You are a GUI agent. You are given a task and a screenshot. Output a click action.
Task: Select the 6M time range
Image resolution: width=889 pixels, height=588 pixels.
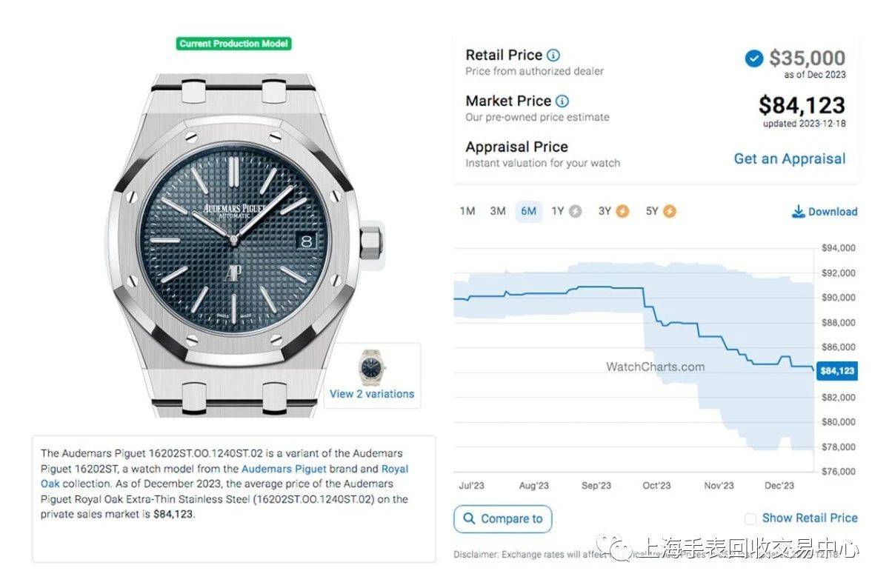[x=528, y=211]
